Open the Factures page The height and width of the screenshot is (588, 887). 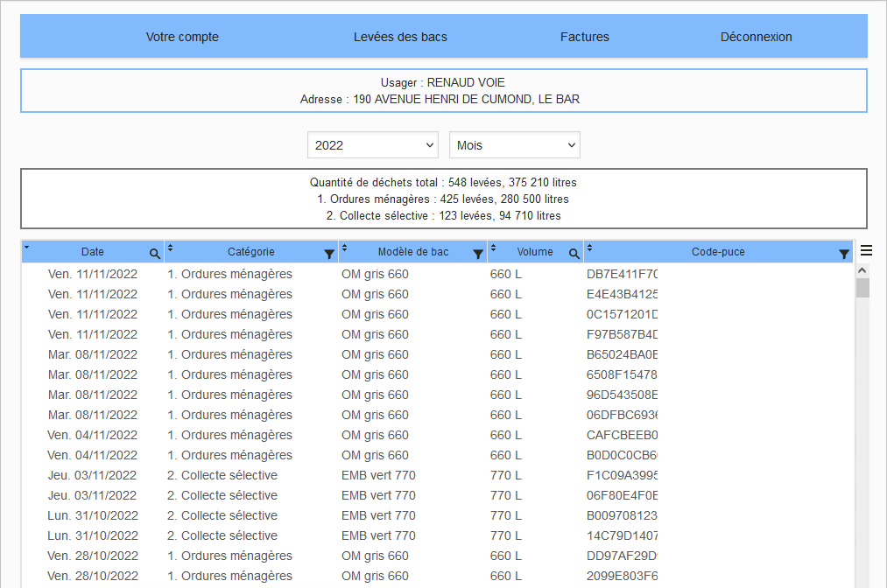tap(585, 37)
